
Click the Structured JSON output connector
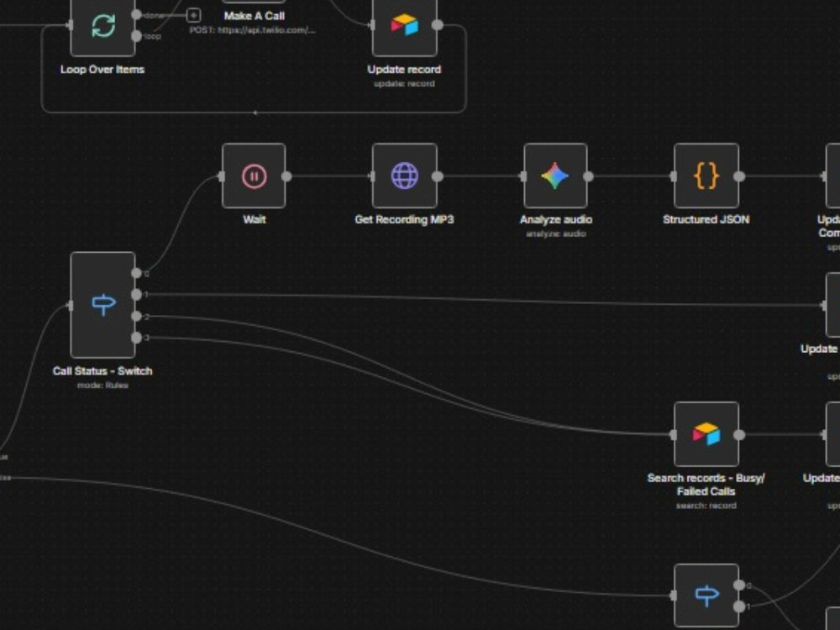739,176
